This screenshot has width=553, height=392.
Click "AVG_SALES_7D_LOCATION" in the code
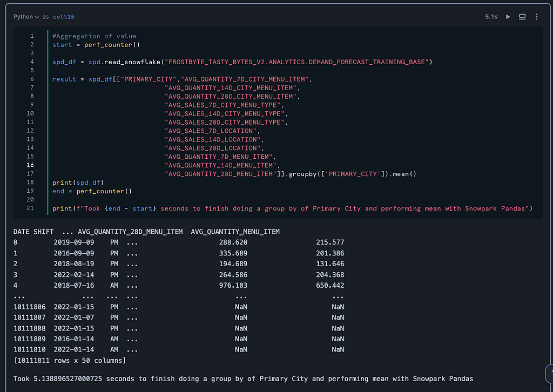[211, 131]
